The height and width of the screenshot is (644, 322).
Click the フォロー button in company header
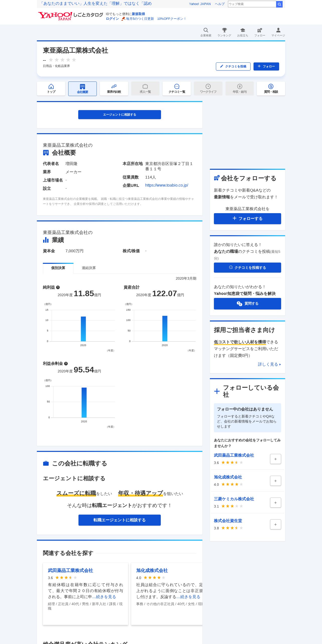pos(266,66)
